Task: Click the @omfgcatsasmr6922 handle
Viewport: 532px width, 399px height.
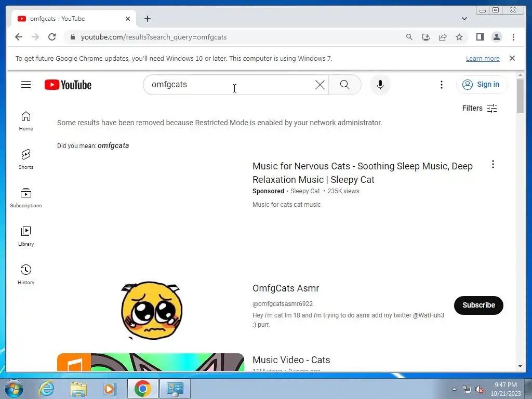Action: (283, 303)
